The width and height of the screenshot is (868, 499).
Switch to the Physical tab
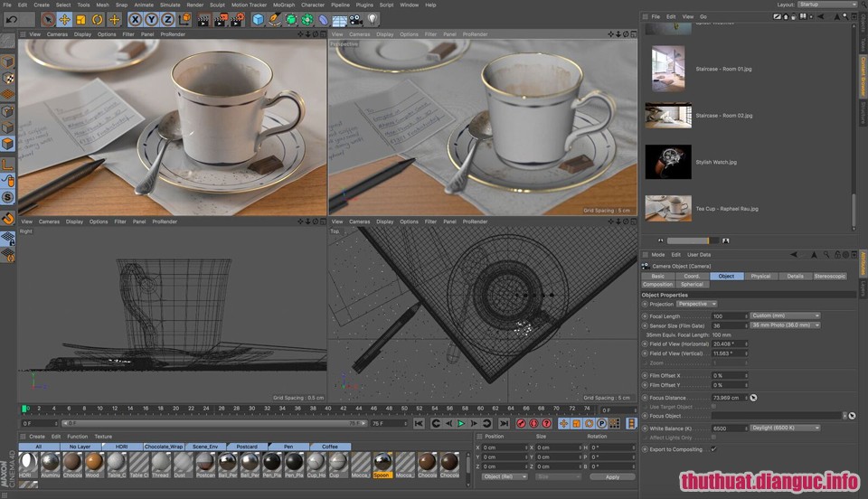coord(760,276)
